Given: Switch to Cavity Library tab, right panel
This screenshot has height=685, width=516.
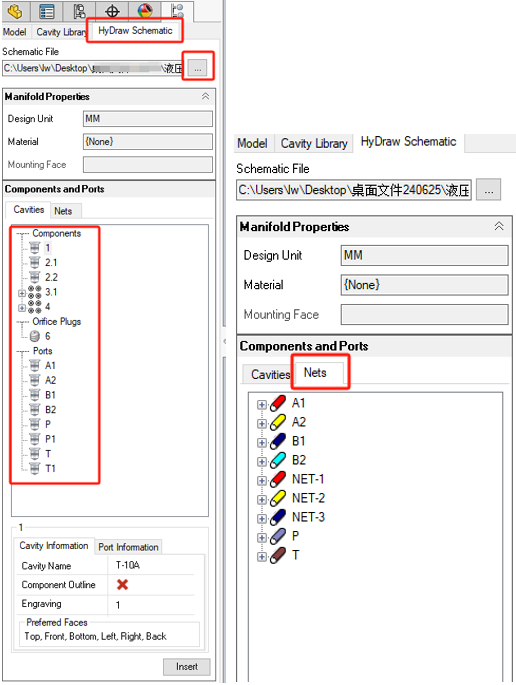Looking at the screenshot, I should (x=314, y=143).
